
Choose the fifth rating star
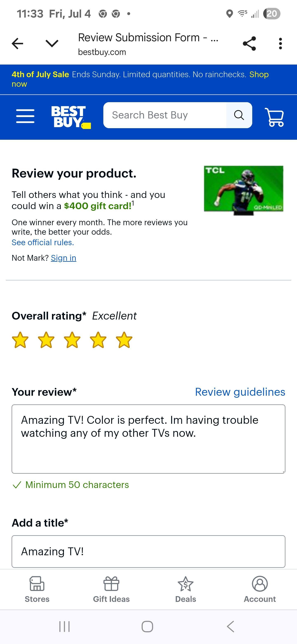[124, 340]
